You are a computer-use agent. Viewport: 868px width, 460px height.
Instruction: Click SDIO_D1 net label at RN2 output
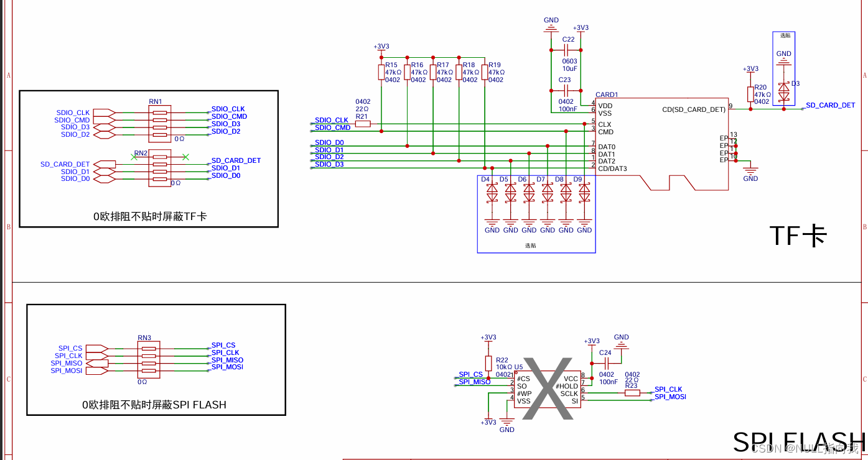pyautogui.click(x=225, y=168)
